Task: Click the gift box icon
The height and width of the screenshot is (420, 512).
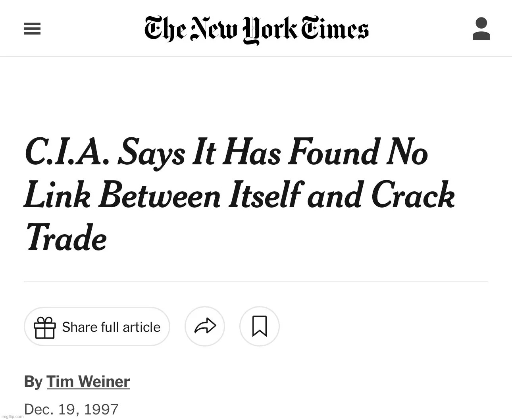Action: 44,327
